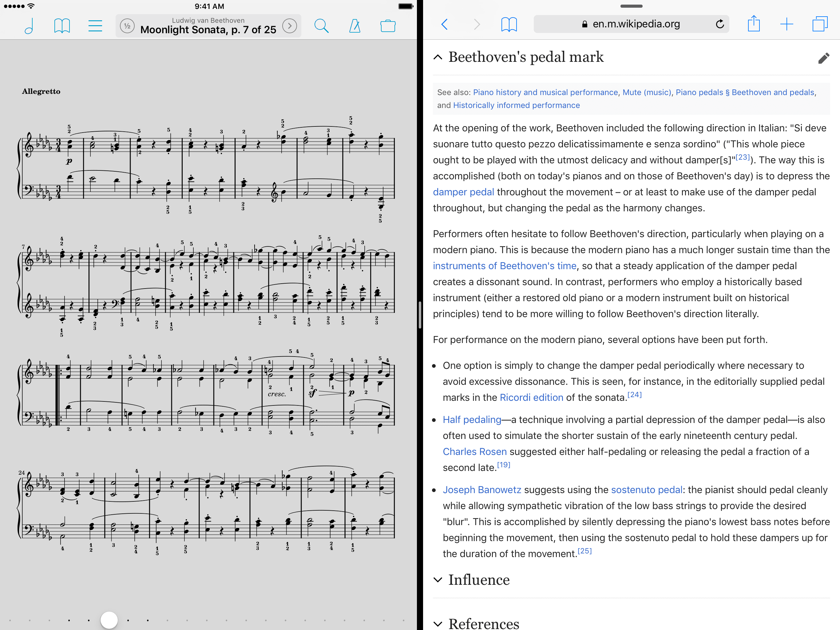Go to next page arrow in title bar
This screenshot has height=630, width=840.
pyautogui.click(x=290, y=26)
